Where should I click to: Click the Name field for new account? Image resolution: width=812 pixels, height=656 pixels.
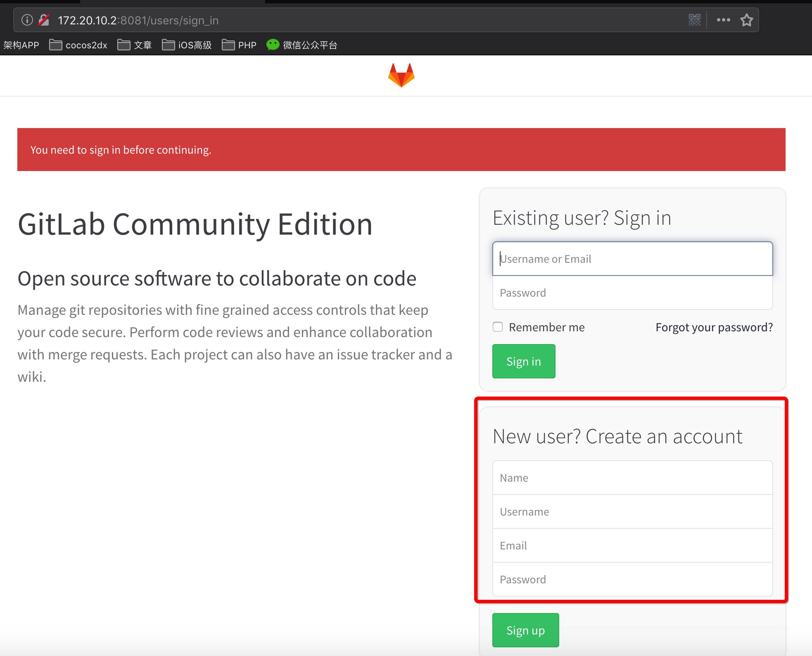(632, 478)
